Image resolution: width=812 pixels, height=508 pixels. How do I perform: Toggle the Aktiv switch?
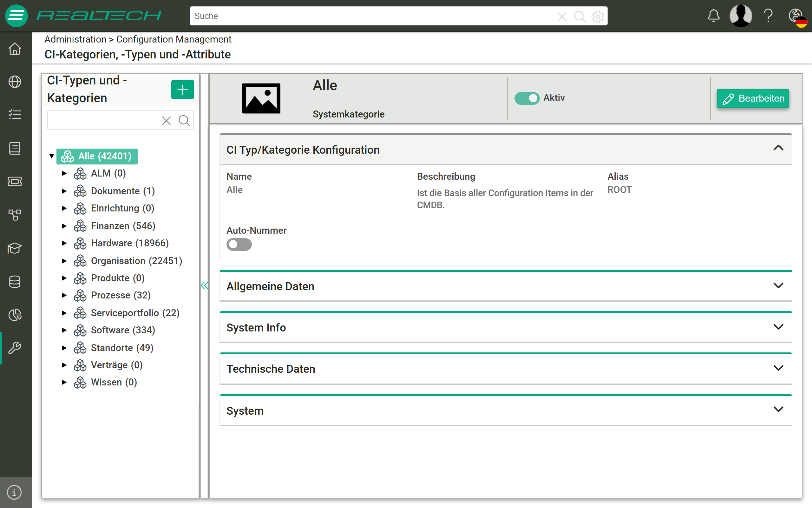pos(527,98)
